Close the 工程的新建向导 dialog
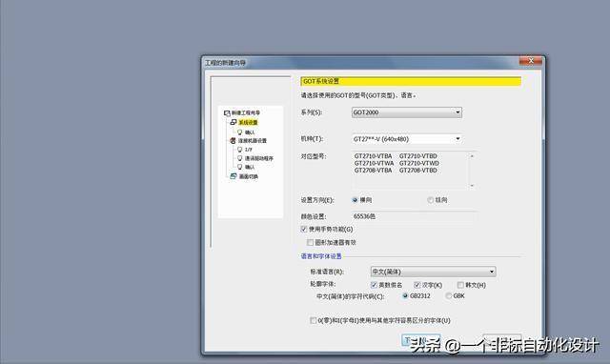This screenshot has width=610, height=364. (530, 61)
